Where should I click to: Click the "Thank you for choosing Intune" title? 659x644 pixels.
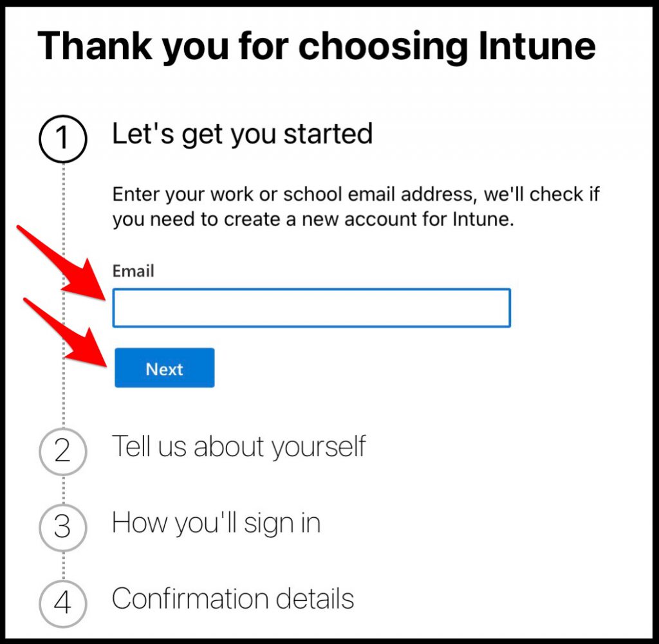[x=316, y=46]
